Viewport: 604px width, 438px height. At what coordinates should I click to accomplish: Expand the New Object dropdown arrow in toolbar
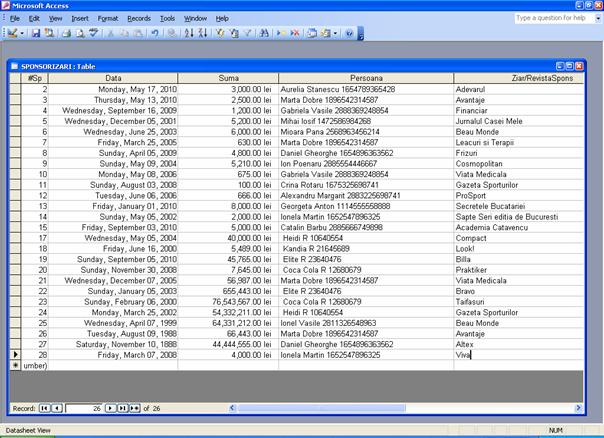[x=336, y=33]
